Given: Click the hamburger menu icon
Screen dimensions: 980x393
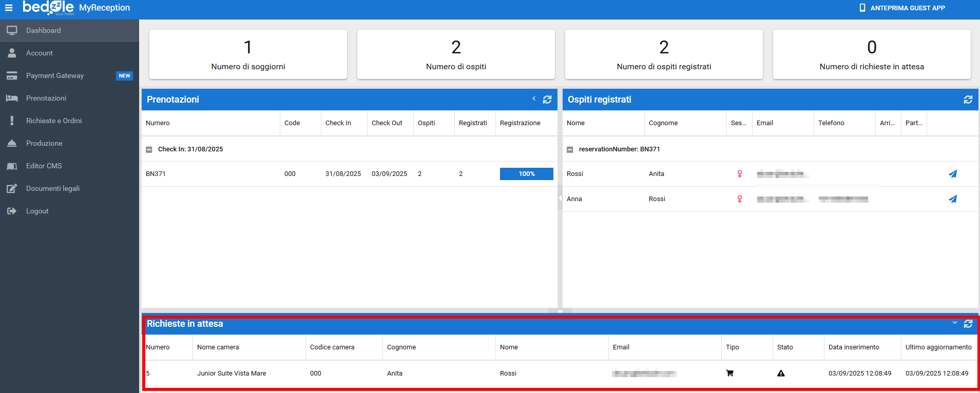Looking at the screenshot, I should tap(9, 8).
